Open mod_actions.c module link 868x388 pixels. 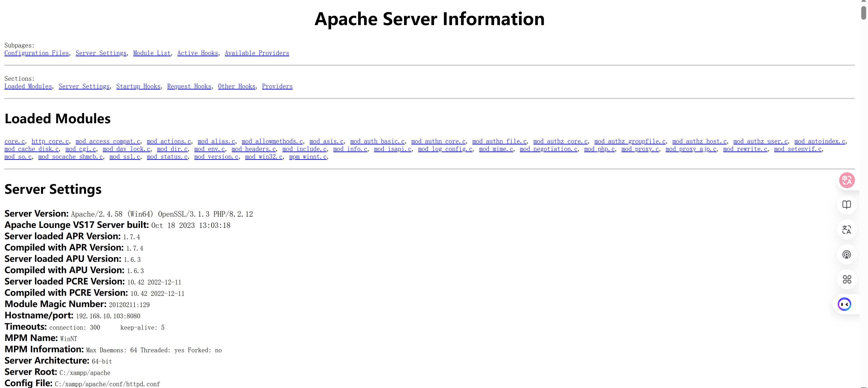click(x=169, y=141)
